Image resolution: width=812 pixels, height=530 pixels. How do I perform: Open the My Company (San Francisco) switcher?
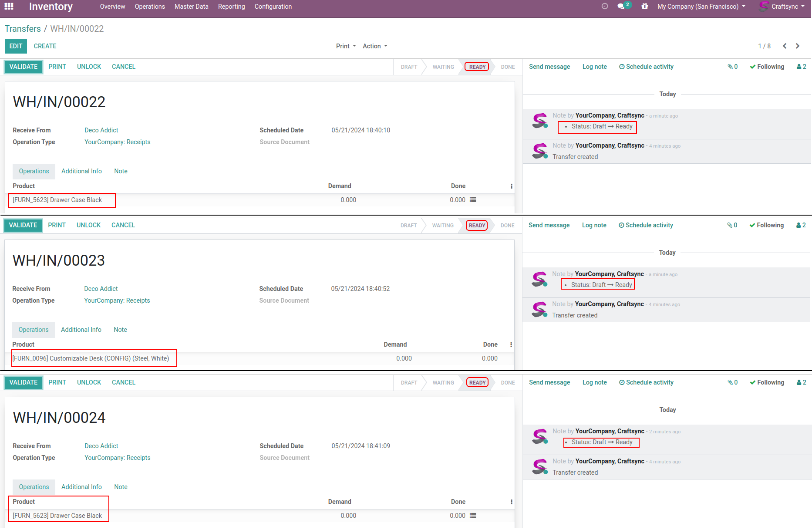[x=701, y=7]
